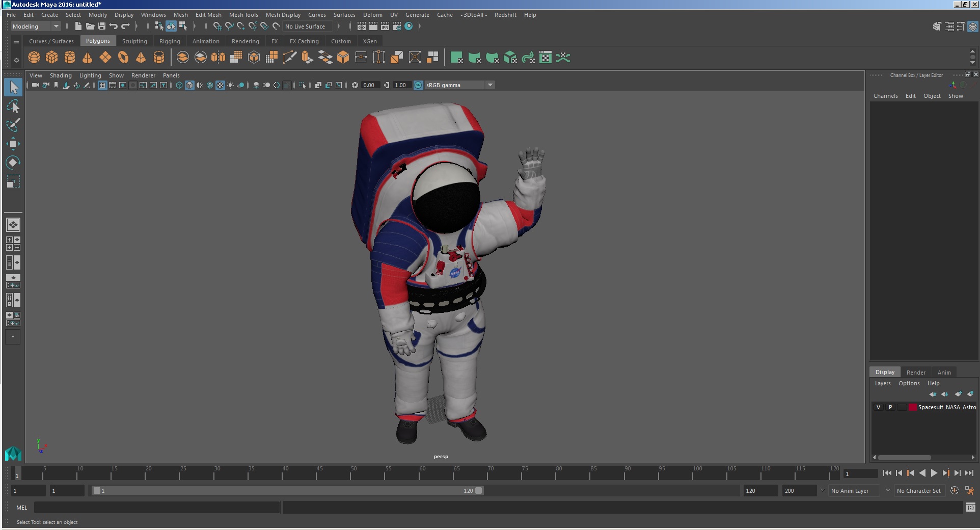Screen dimensions: 980x530
Task: Open the sRGB gamma view transform dropdown
Action: pyautogui.click(x=459, y=85)
